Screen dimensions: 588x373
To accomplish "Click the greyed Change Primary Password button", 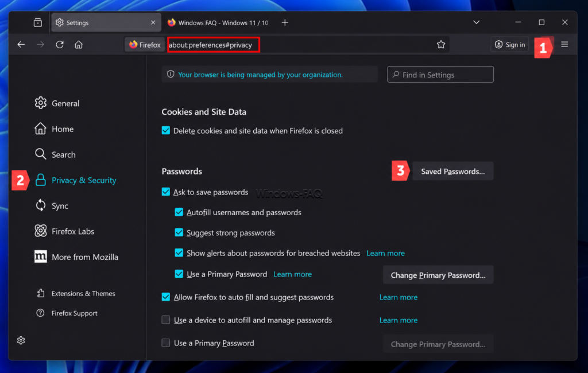I will pos(438,344).
